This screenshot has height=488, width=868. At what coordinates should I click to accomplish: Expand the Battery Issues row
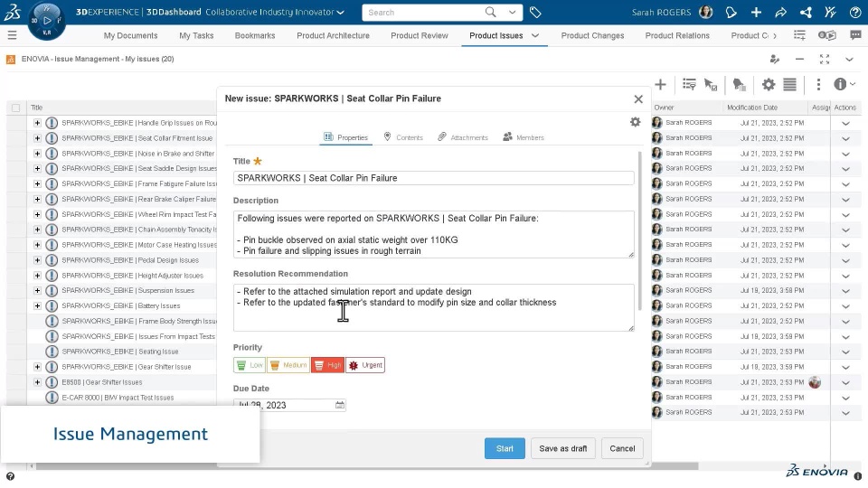tap(37, 306)
